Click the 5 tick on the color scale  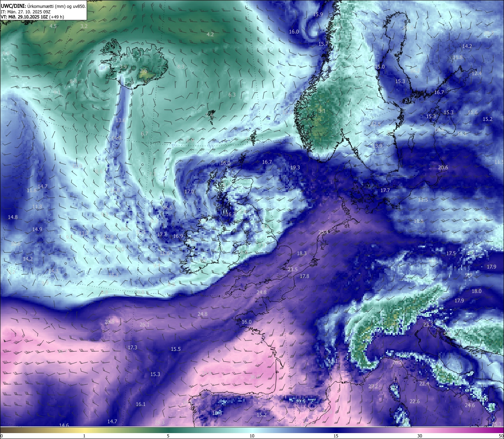[x=168, y=436]
